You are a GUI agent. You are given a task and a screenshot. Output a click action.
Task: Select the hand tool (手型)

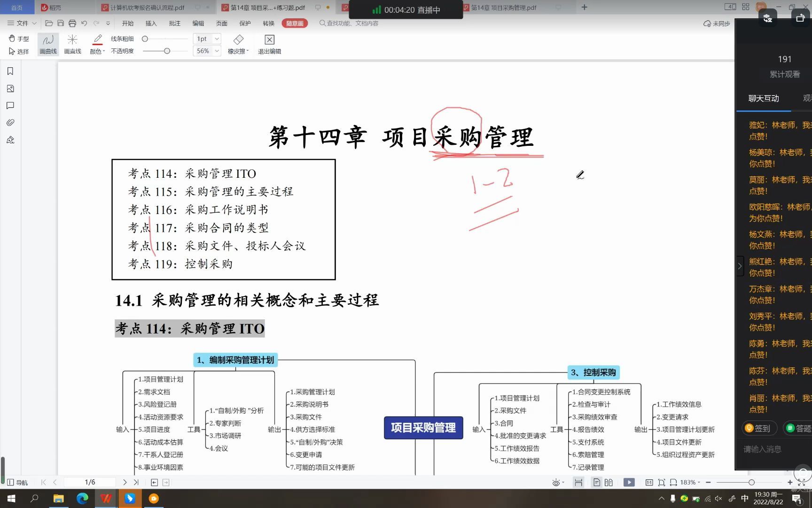pos(19,39)
